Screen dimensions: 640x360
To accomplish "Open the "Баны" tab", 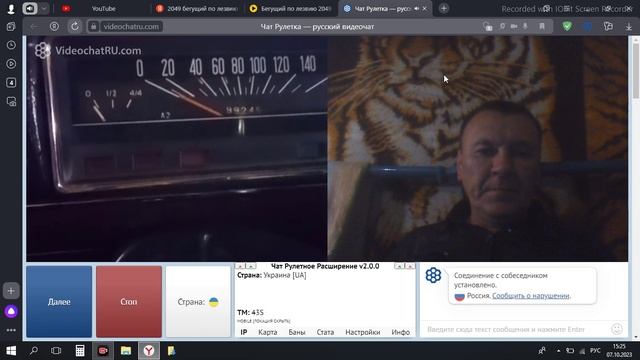I will pos(297,332).
